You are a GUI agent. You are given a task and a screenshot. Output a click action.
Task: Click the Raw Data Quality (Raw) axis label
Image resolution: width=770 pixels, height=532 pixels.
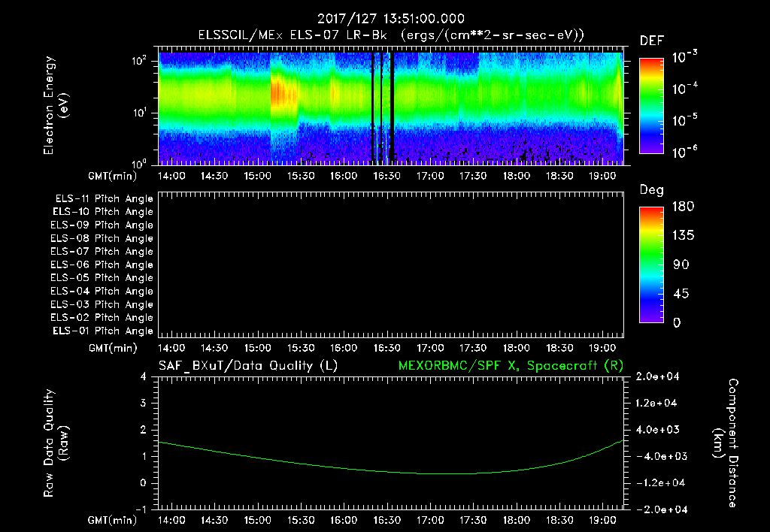click(56, 443)
